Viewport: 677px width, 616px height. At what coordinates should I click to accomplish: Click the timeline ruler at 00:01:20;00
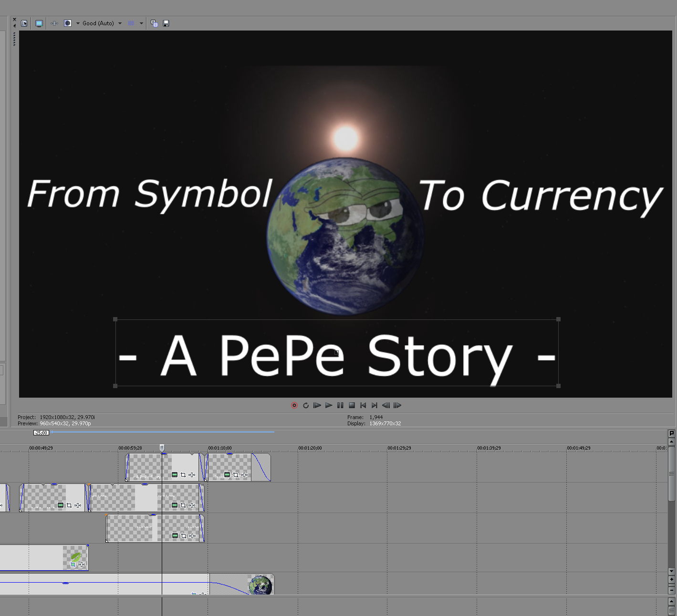(x=310, y=448)
